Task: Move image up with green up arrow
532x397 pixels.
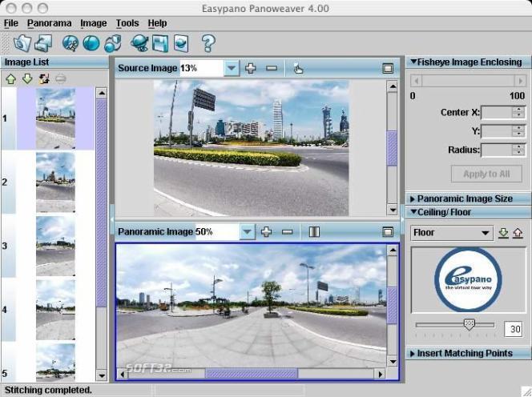Action: point(11,79)
